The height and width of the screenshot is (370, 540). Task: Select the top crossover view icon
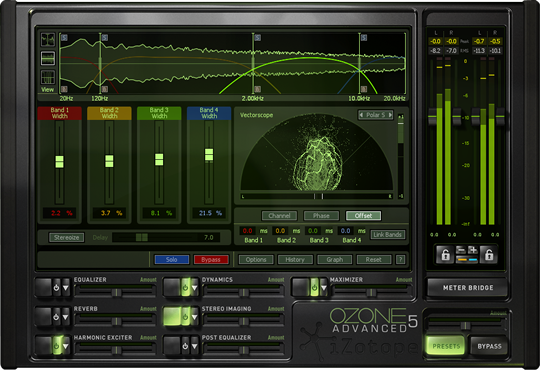[48, 40]
